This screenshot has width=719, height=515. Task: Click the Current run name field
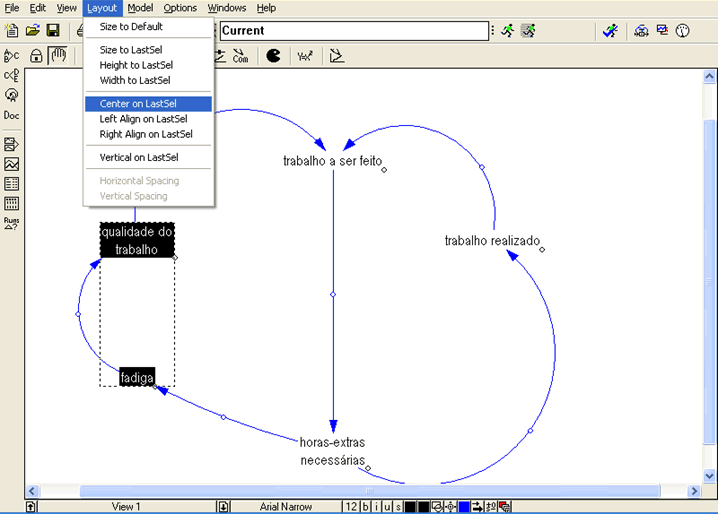pos(354,30)
